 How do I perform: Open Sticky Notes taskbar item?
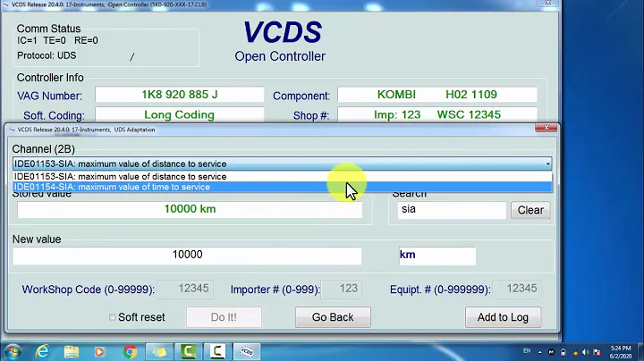(x=159, y=351)
